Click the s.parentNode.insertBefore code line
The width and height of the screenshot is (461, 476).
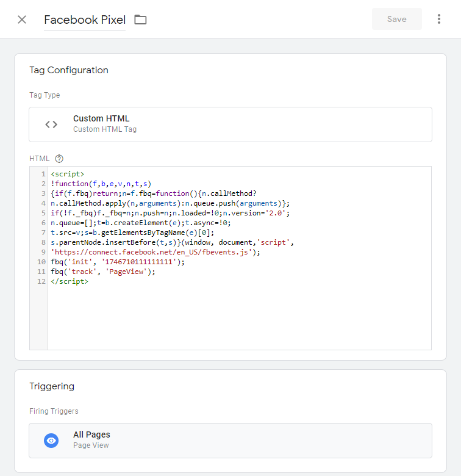point(172,242)
